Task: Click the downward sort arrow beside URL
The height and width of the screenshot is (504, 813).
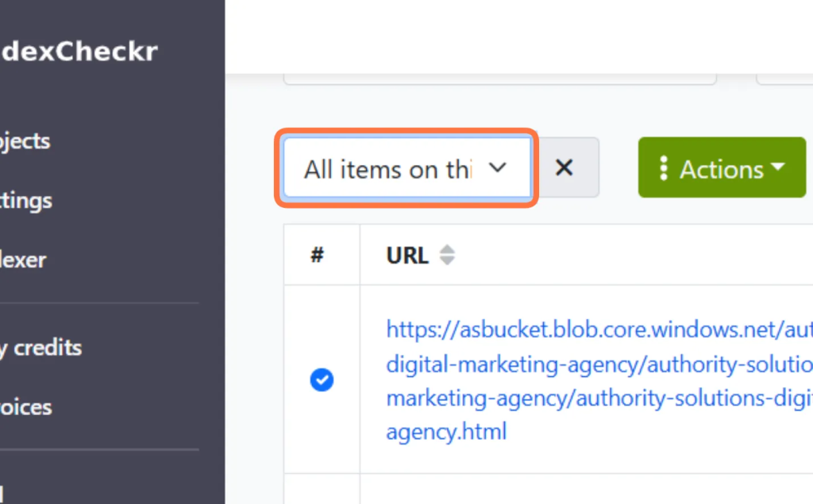Action: (447, 261)
